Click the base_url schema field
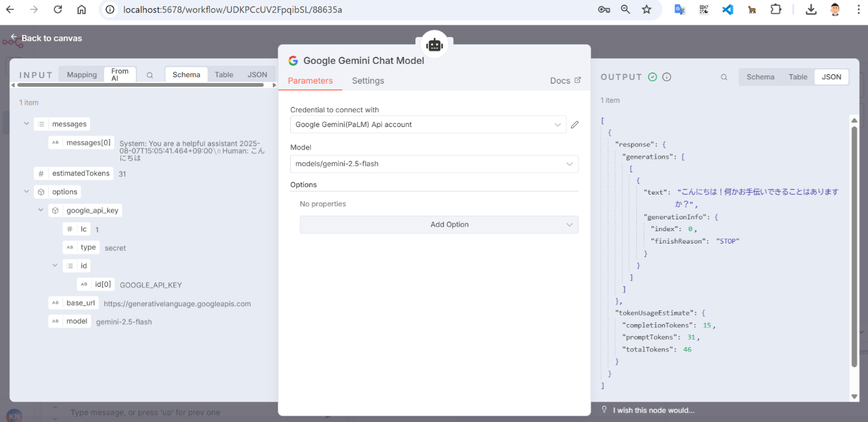 point(73,303)
